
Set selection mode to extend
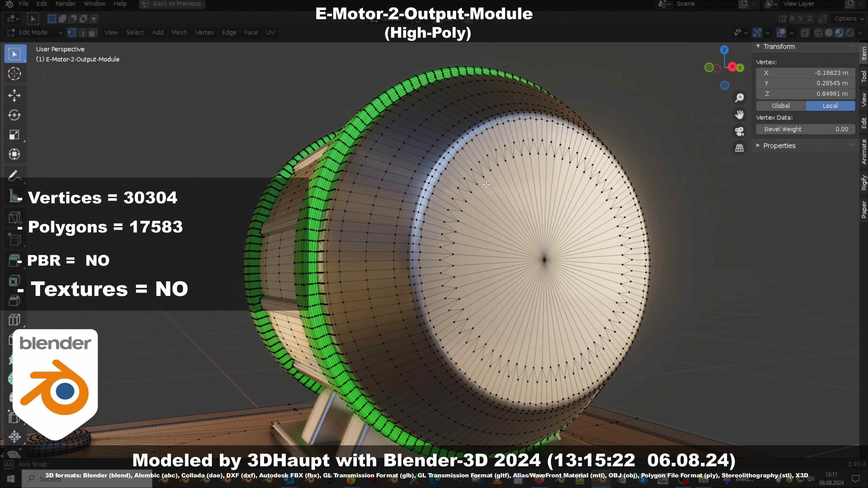[x=62, y=19]
